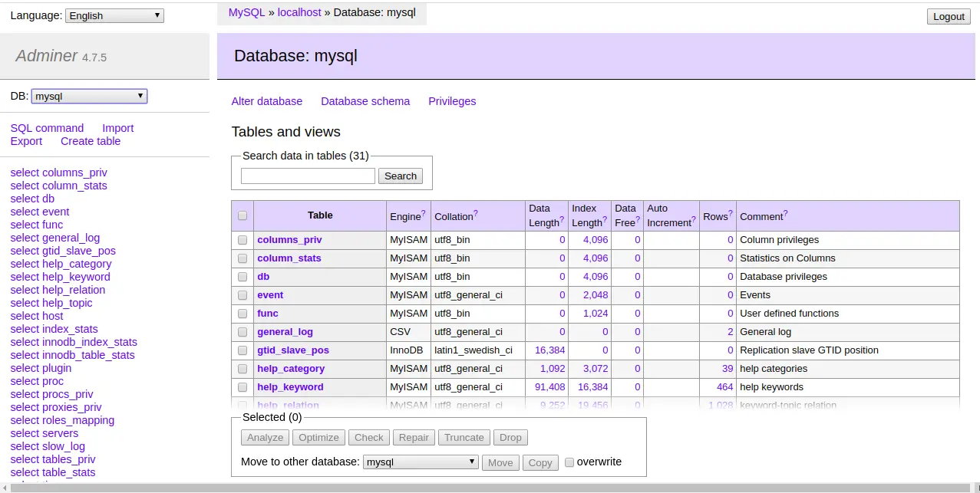Check the columns_priv table checkbox
The width and height of the screenshot is (980, 493).
[243, 240]
